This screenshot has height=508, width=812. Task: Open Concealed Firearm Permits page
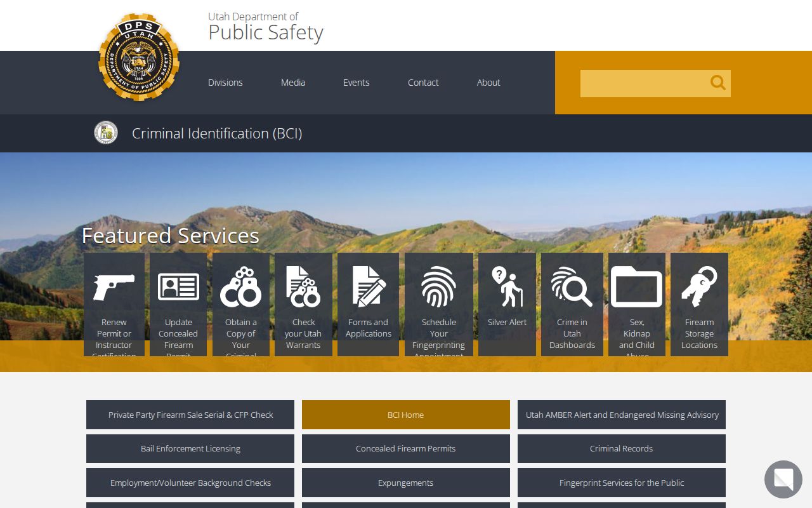(x=406, y=448)
